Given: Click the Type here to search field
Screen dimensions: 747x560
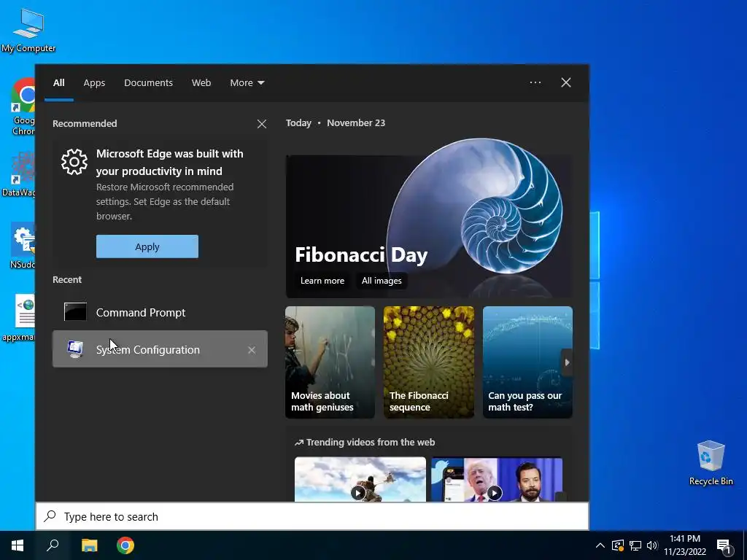Looking at the screenshot, I should coord(312,517).
